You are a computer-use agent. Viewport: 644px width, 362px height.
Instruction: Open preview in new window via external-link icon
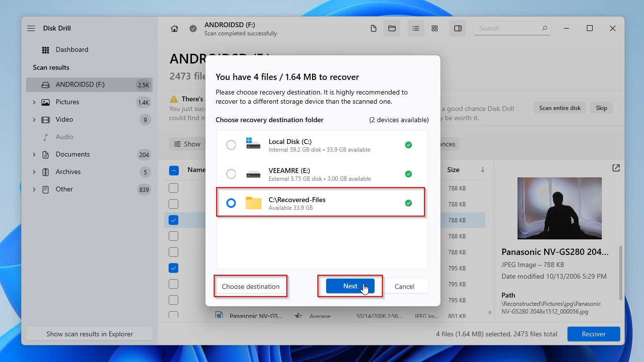(615, 168)
